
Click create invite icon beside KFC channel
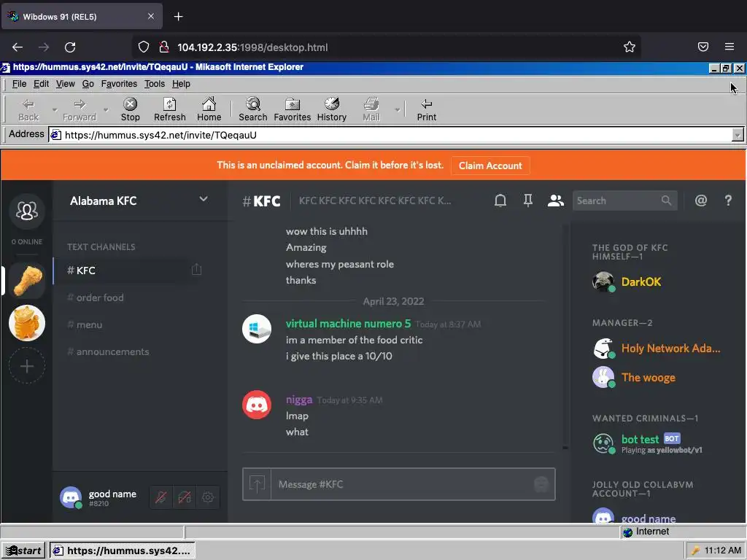tap(196, 270)
